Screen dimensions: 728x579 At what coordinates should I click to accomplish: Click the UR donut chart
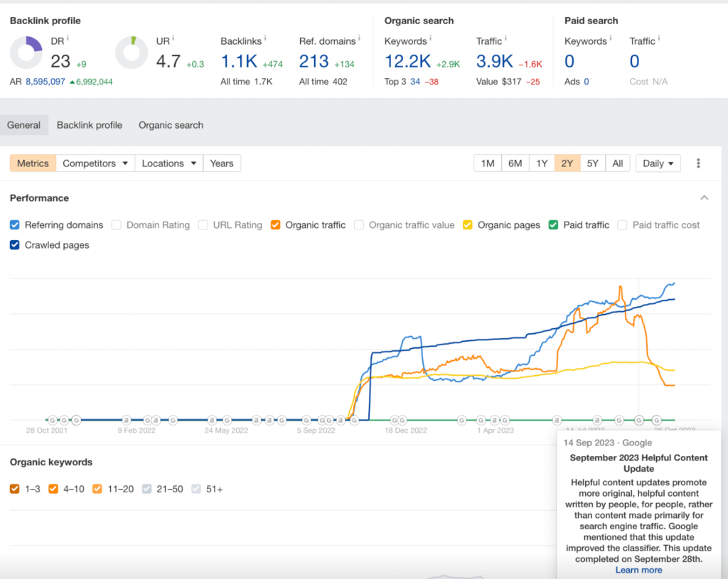click(x=132, y=52)
